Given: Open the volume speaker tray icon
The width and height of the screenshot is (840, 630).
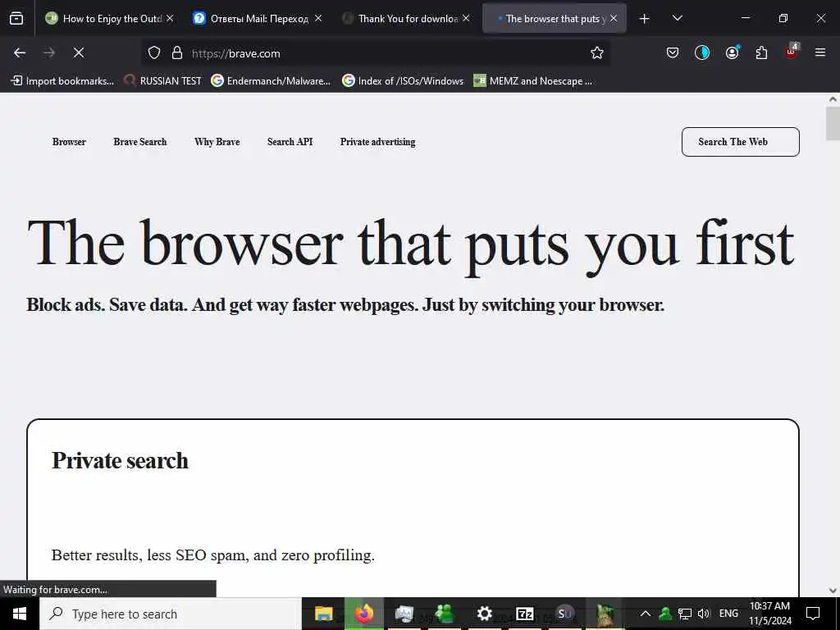Looking at the screenshot, I should point(703,614).
